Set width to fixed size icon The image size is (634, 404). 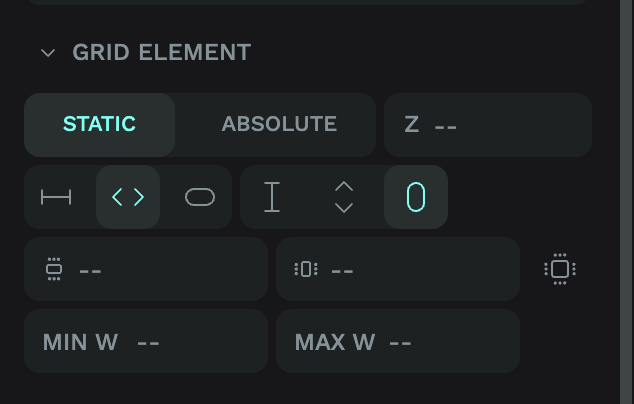point(56,197)
